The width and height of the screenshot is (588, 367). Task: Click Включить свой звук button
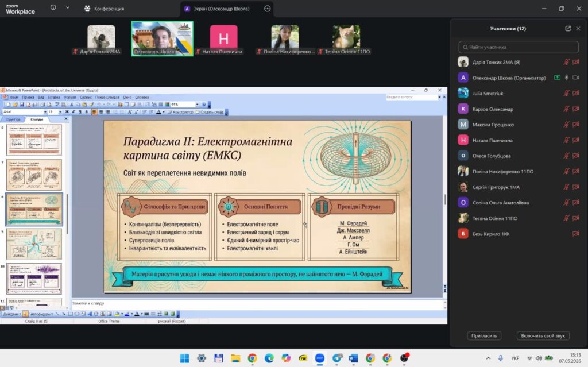[543, 335]
